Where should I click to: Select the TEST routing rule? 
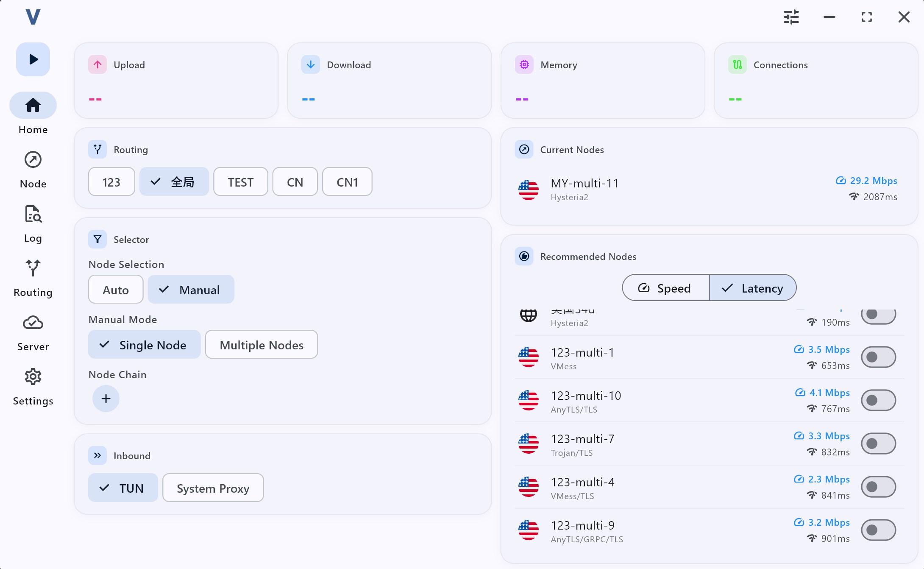pos(241,182)
